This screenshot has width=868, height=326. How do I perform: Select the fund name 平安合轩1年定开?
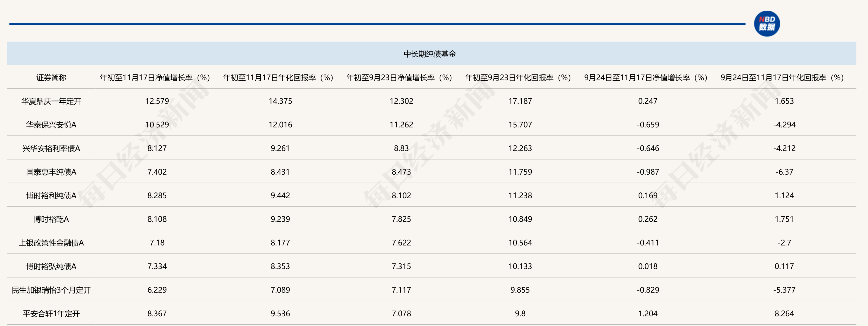(51, 313)
